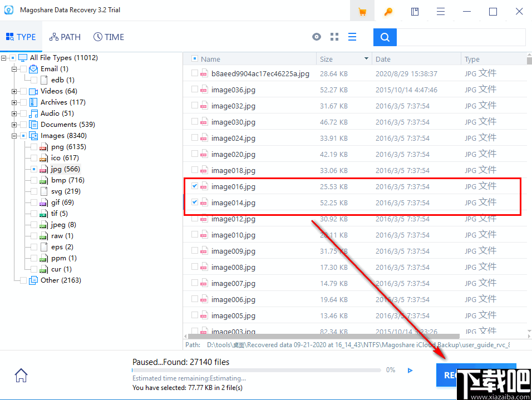Click the horizontal scrollbar of file list
The image size is (532, 400).
tap(324, 336)
